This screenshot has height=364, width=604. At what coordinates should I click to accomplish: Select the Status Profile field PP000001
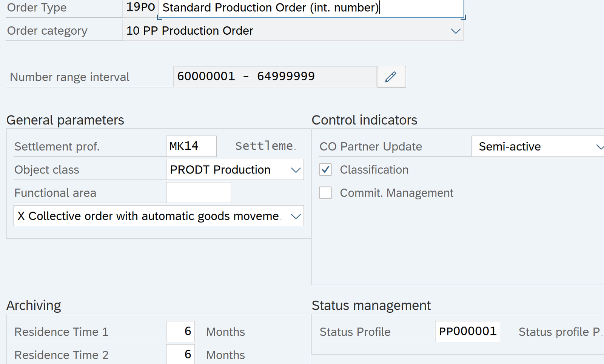[467, 332]
